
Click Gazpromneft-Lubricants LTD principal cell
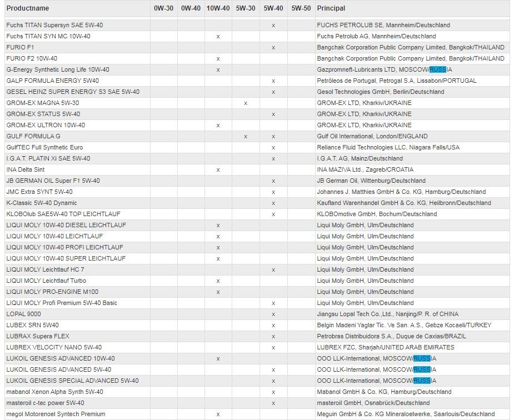pyautogui.click(x=385, y=70)
